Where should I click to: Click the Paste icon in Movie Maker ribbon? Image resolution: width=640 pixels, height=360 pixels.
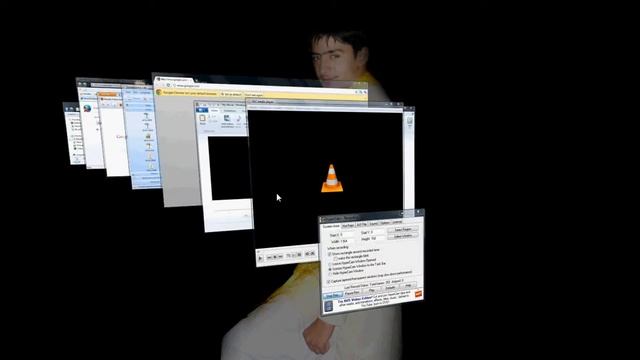coord(202,118)
